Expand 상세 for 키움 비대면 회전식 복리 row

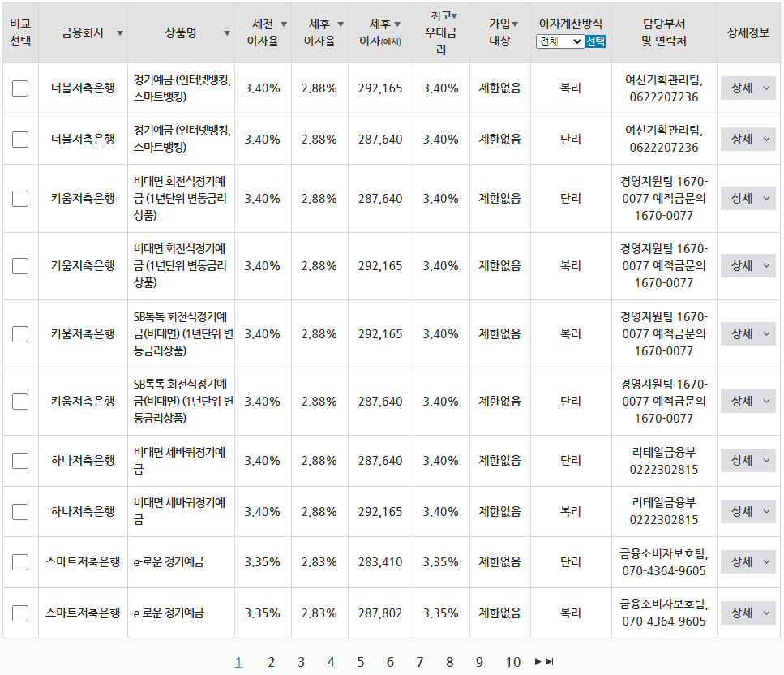pyautogui.click(x=748, y=265)
